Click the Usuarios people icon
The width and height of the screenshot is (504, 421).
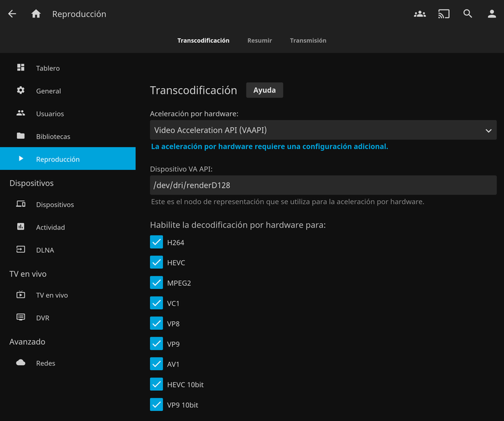pyautogui.click(x=21, y=113)
